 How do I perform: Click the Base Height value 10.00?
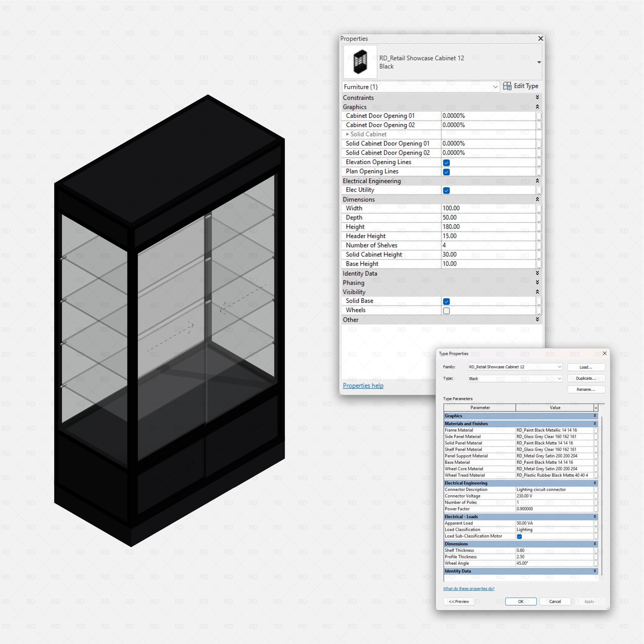tap(488, 264)
